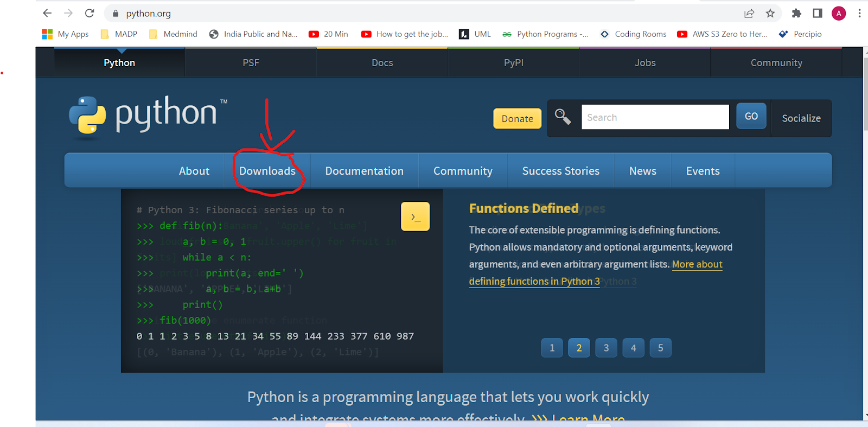
Task: Select the Docs top tab
Action: [x=382, y=62]
